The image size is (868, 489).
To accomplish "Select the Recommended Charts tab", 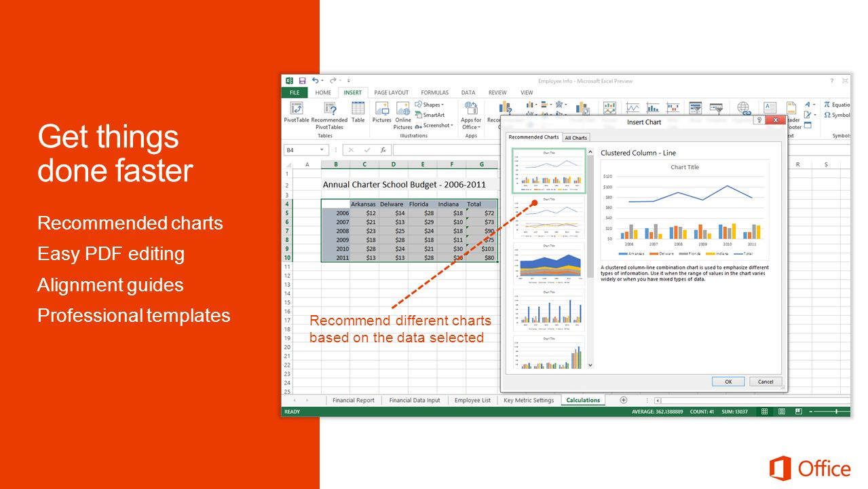I will tap(534, 137).
